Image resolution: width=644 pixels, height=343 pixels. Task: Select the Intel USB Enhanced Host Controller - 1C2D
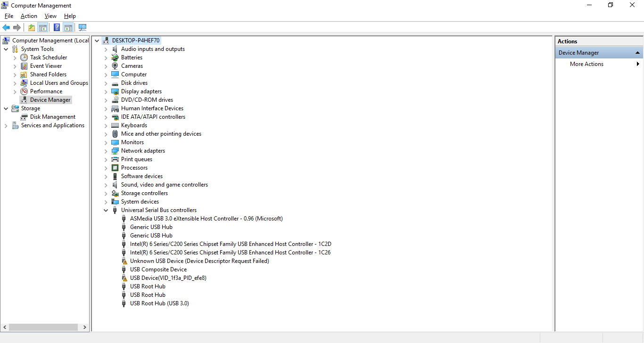coord(231,244)
